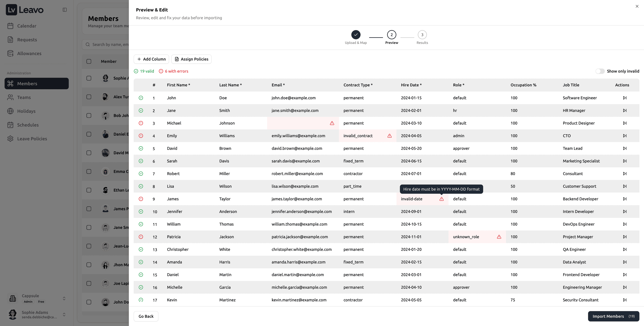Click the action icon for Patricia Jackson row
644x326 pixels.
click(625, 237)
